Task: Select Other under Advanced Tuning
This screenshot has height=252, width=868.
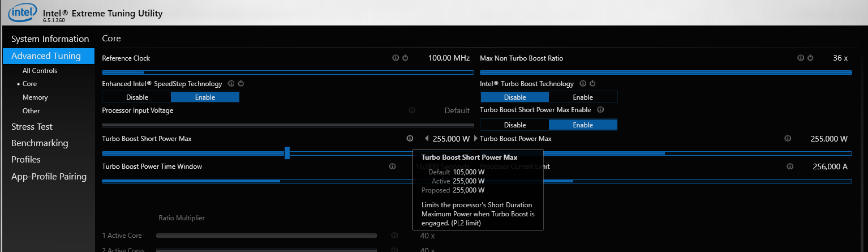Action: pyautogui.click(x=31, y=111)
